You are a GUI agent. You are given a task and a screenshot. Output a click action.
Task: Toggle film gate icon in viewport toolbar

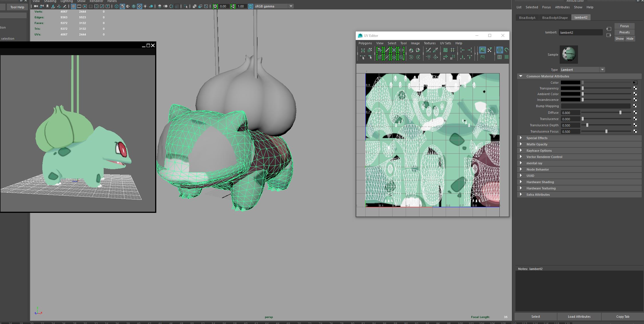point(79,6)
